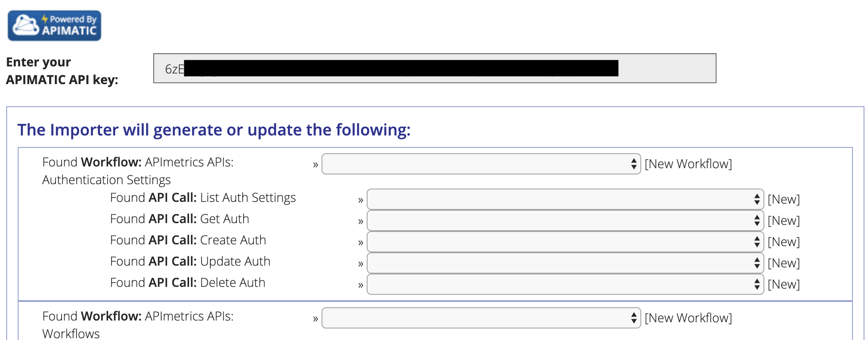
Task: Click into the APIMATIC API key field
Action: tap(434, 68)
